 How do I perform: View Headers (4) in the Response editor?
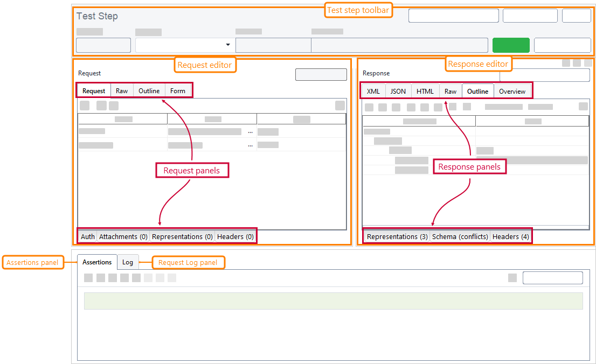(x=510, y=236)
